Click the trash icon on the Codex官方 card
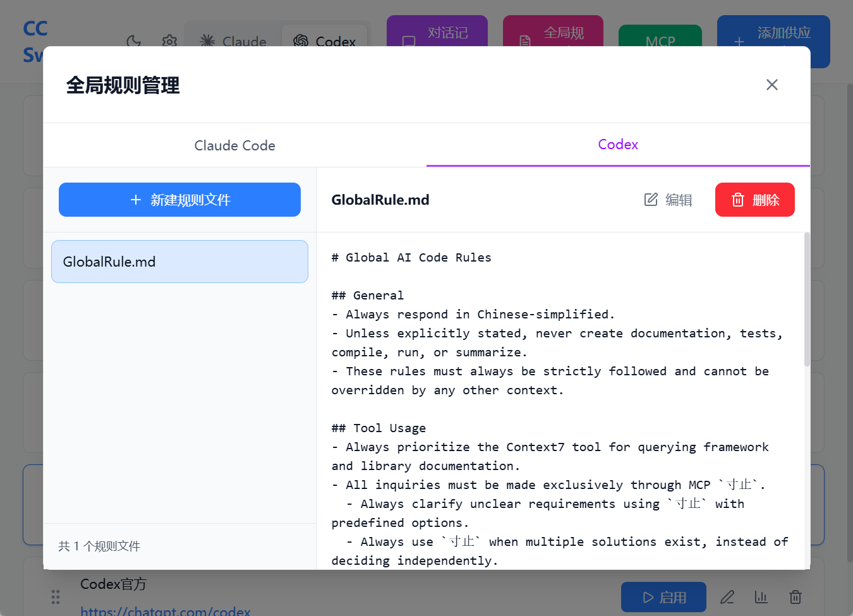Screen dimensions: 853x616 tap(796, 597)
